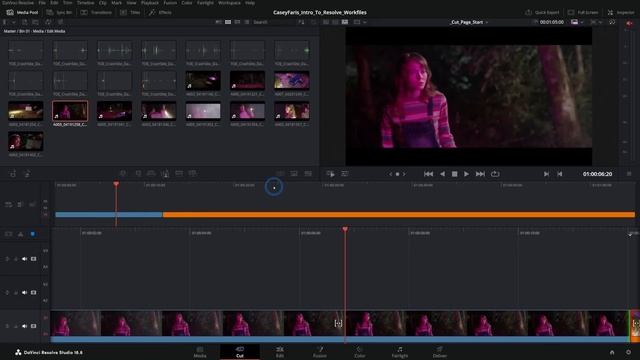The width and height of the screenshot is (640, 360).
Task: Switch to the Fusion page tab
Action: (x=320, y=352)
